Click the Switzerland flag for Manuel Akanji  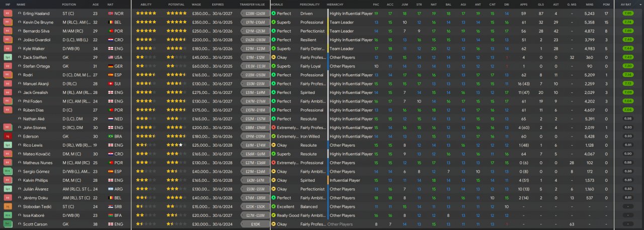(111, 84)
